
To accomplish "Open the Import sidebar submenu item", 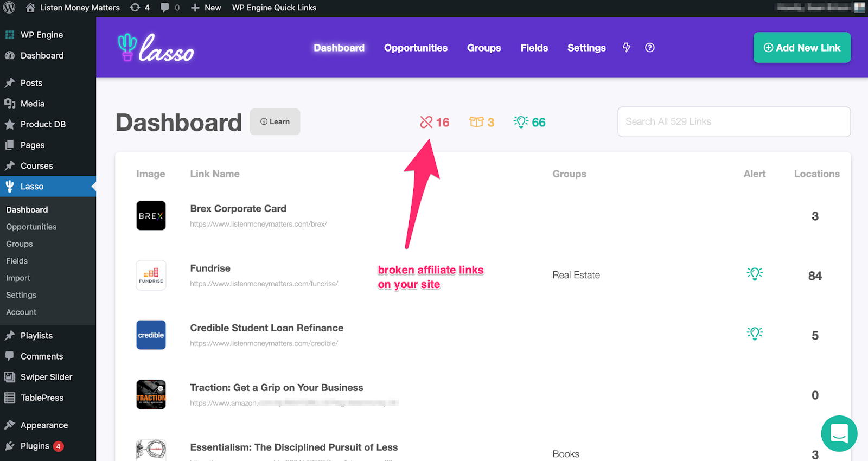I will tap(18, 278).
